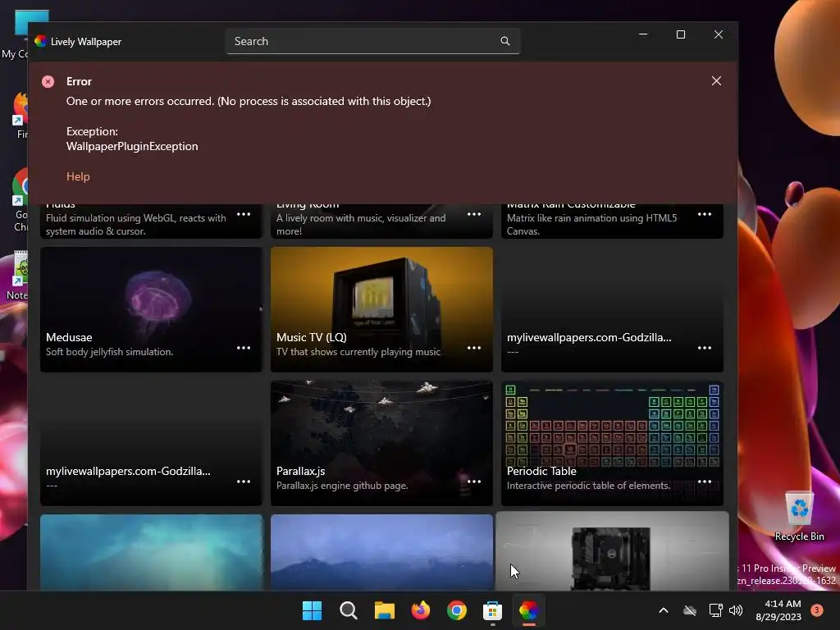Open more options for Godzilla wallpaper beside Music TV
The image size is (840, 630).
(x=705, y=348)
